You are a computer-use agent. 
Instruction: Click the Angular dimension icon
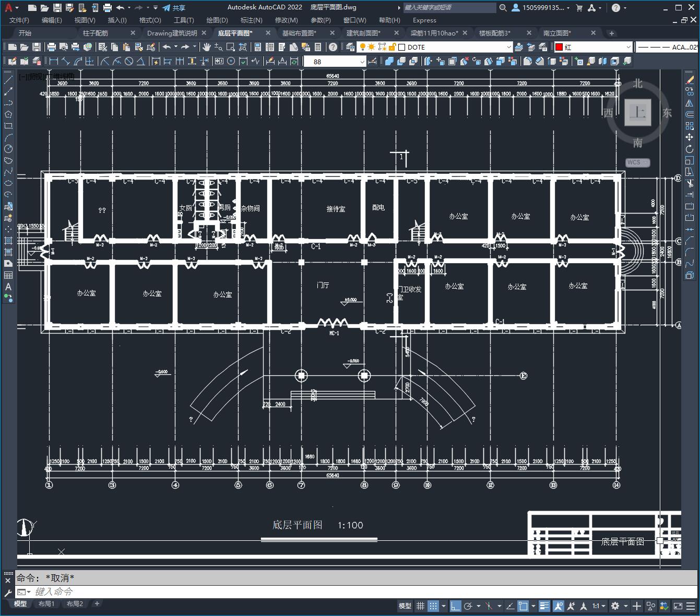(x=141, y=61)
